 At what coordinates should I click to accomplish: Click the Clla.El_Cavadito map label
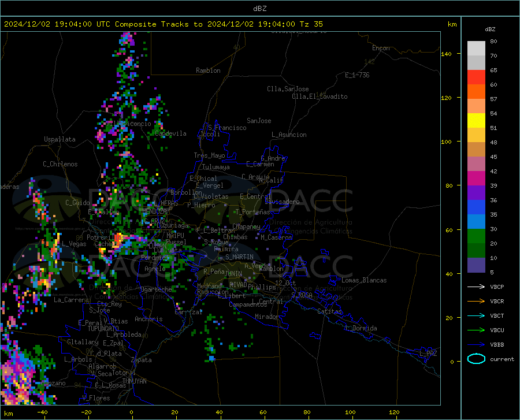[320, 96]
